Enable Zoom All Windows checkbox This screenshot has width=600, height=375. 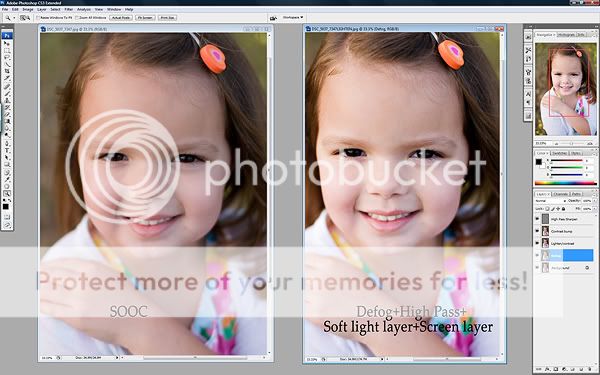point(77,18)
